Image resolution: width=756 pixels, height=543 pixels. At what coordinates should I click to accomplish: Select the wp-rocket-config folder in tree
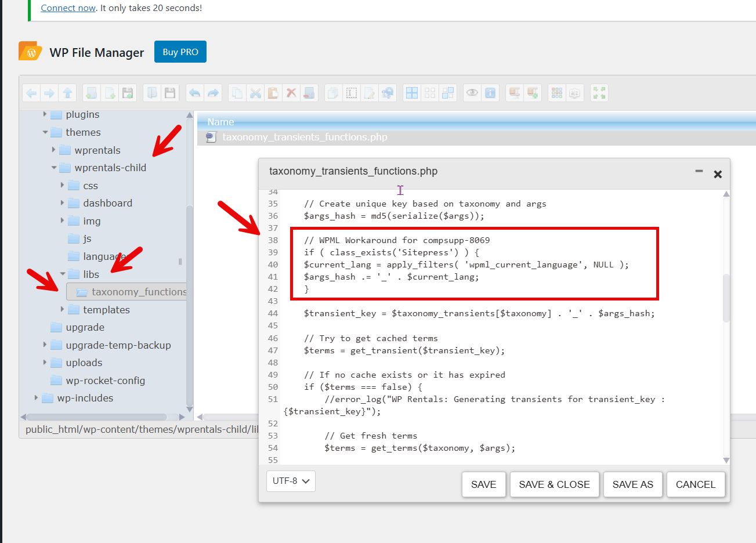[x=105, y=381]
